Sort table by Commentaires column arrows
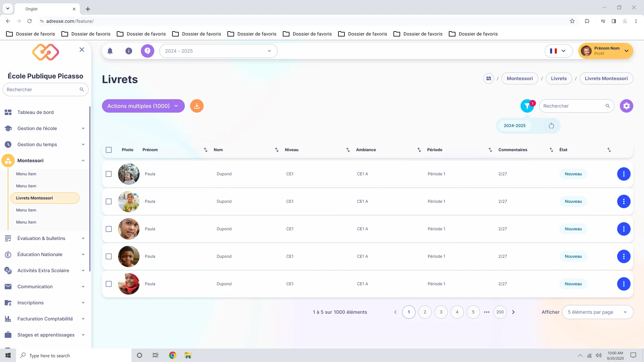The height and width of the screenshot is (362, 644). click(x=551, y=150)
